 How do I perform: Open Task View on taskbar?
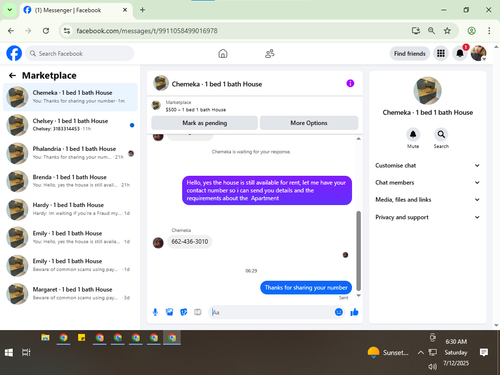point(26,352)
